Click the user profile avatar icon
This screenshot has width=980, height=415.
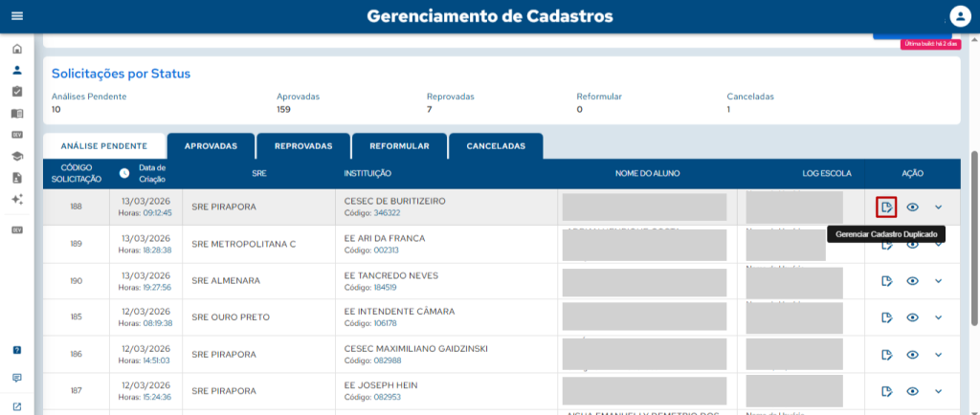pyautogui.click(x=960, y=16)
